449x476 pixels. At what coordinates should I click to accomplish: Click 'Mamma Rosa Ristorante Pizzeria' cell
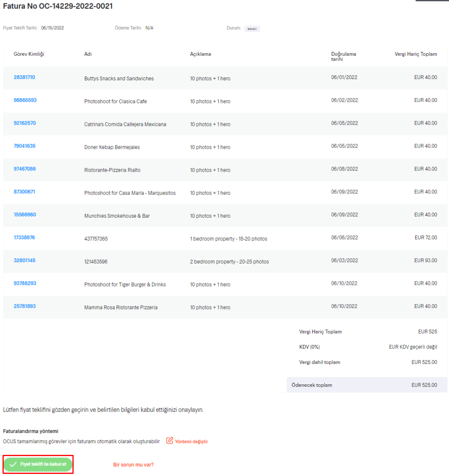[121, 307]
